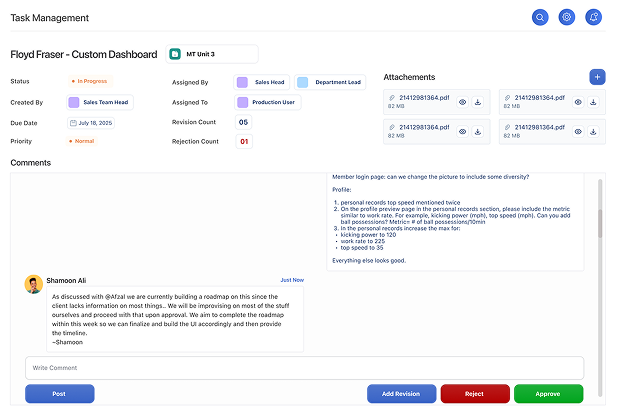
Task: Open settings via the gear icon
Action: [x=567, y=17]
